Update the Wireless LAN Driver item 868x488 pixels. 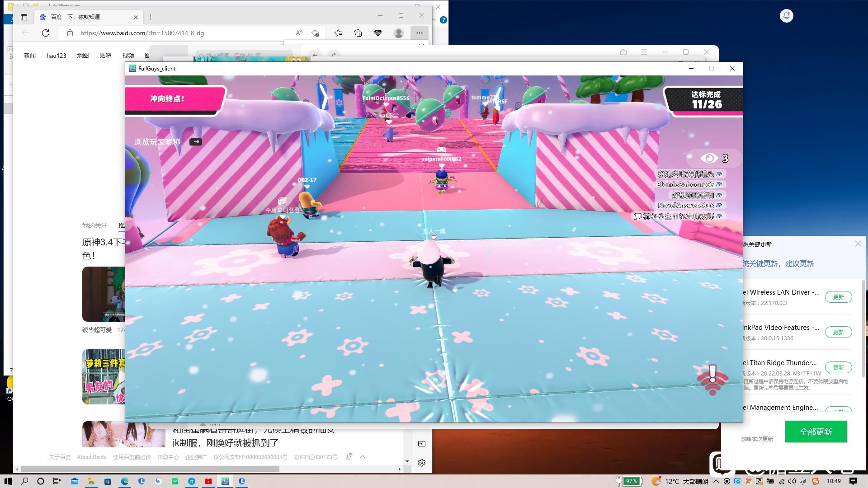coord(838,297)
